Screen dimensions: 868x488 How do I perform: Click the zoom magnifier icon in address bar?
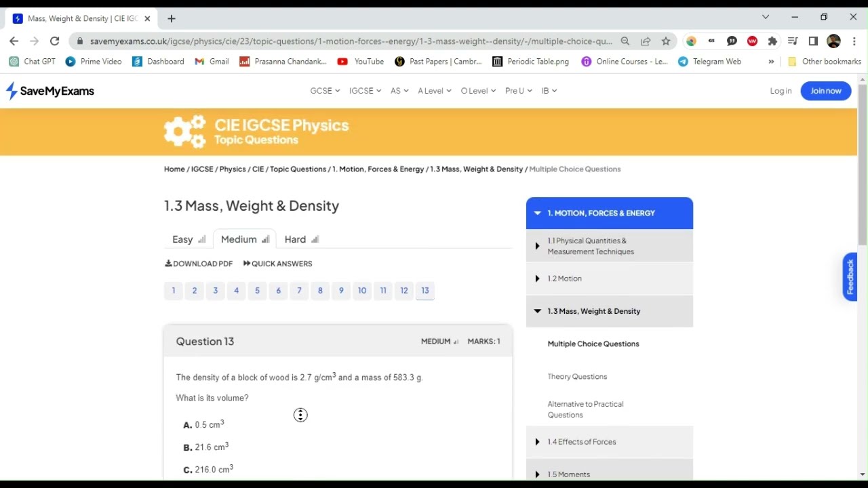(625, 41)
